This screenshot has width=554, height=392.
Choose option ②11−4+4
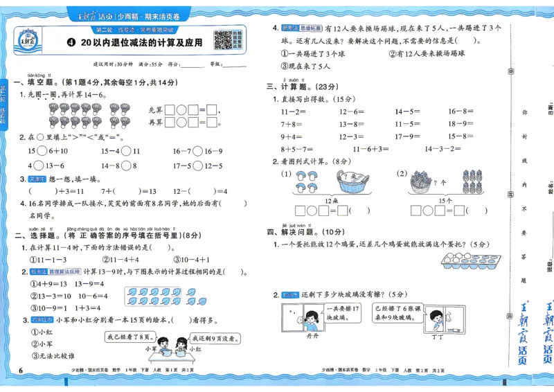click(x=120, y=260)
